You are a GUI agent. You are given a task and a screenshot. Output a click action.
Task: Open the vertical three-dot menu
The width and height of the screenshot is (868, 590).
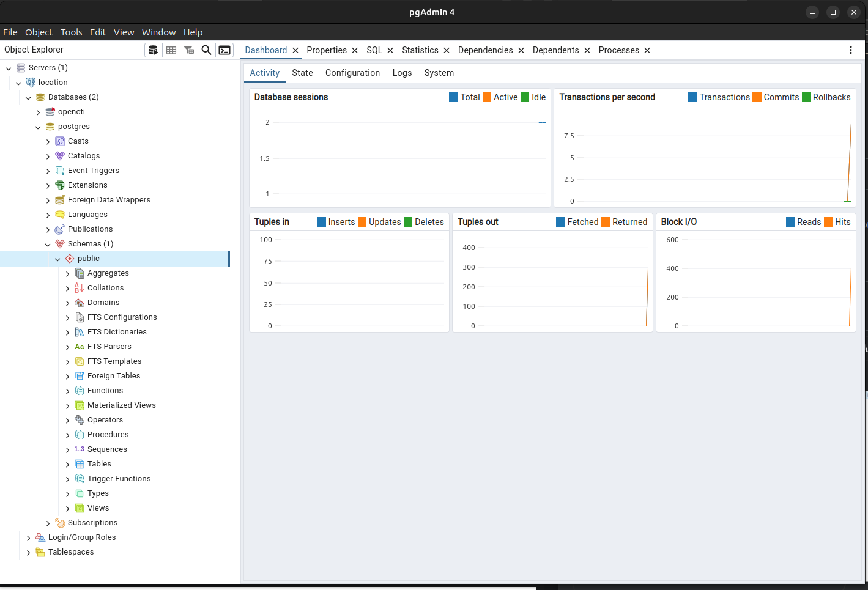point(850,50)
